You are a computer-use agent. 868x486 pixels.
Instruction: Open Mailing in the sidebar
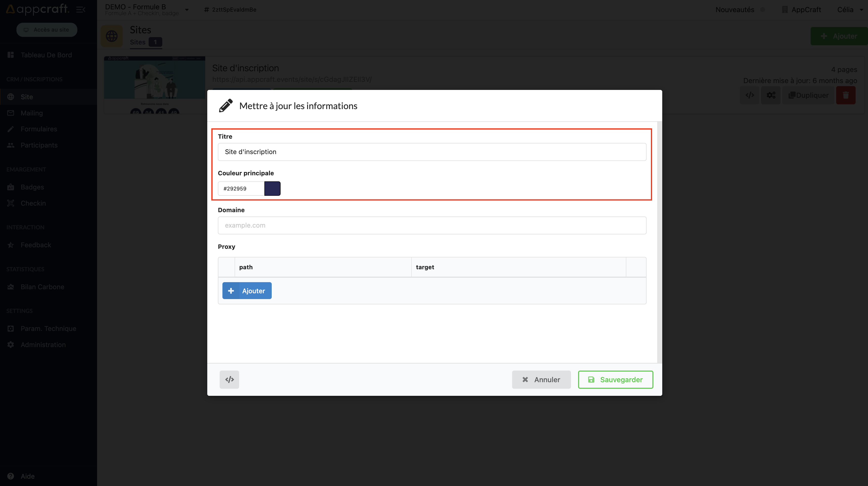(x=32, y=113)
